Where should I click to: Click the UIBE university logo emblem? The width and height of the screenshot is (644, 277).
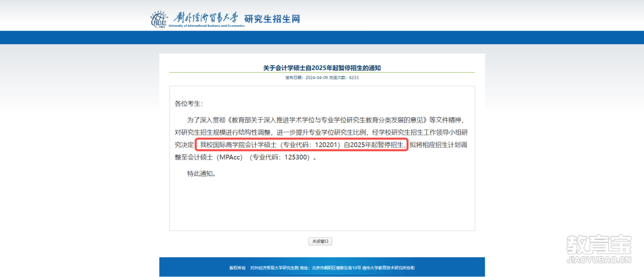pyautogui.click(x=158, y=19)
